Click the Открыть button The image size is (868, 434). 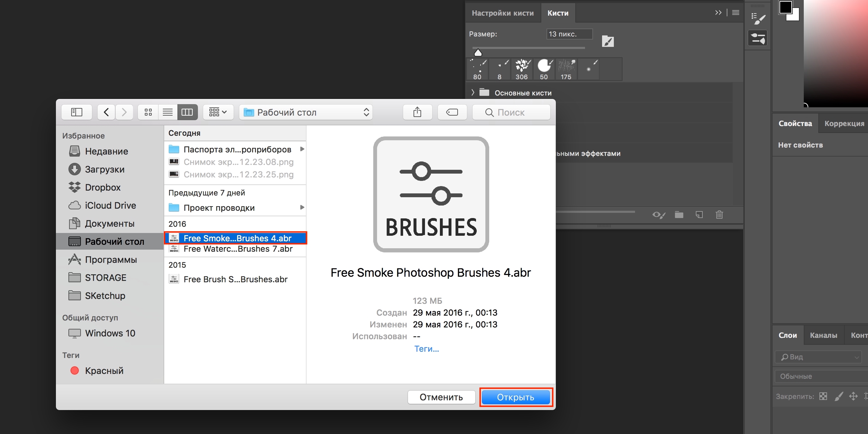coord(516,397)
